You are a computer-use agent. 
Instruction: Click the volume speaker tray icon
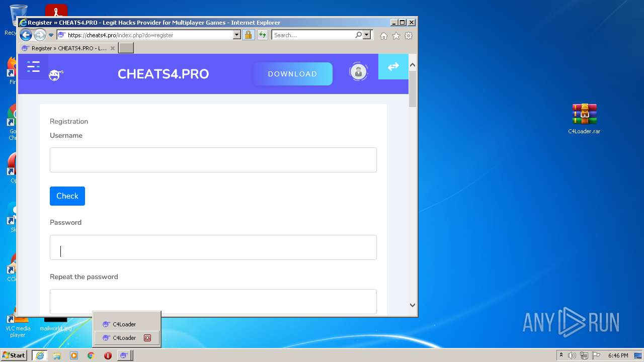click(x=572, y=355)
